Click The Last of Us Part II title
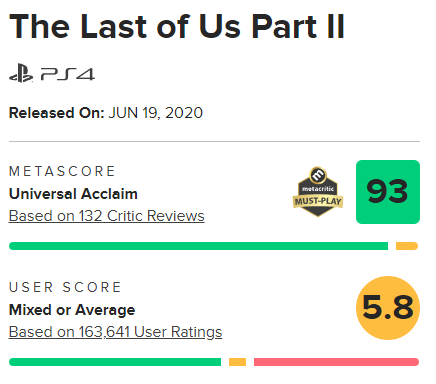This screenshot has height=384, width=436. point(177,27)
